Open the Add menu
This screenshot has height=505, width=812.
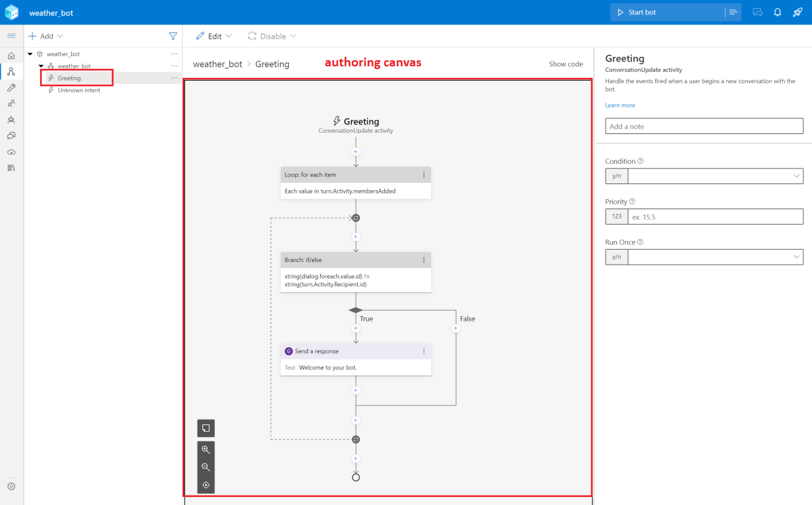45,37
